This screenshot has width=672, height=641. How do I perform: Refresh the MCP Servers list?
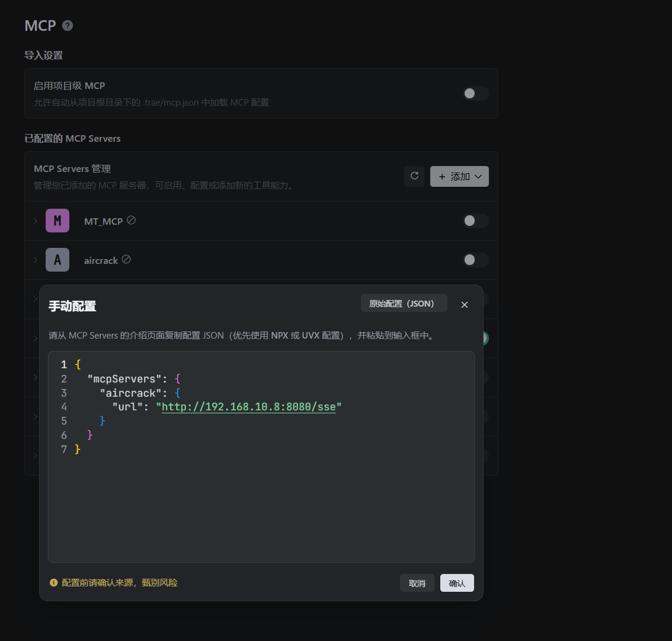coord(414,176)
